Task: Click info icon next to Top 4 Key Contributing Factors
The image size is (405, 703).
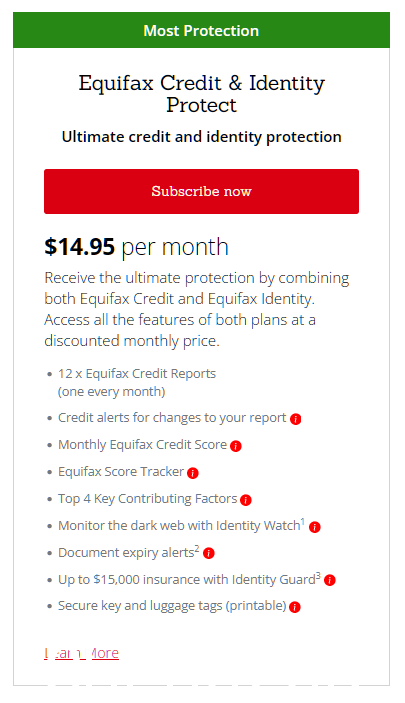Action: (x=246, y=500)
